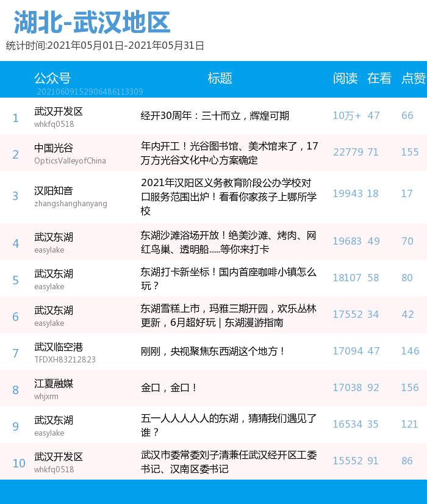
Task: Click the 湖北-武汉地区 page title
Action: pyautogui.click(x=92, y=23)
